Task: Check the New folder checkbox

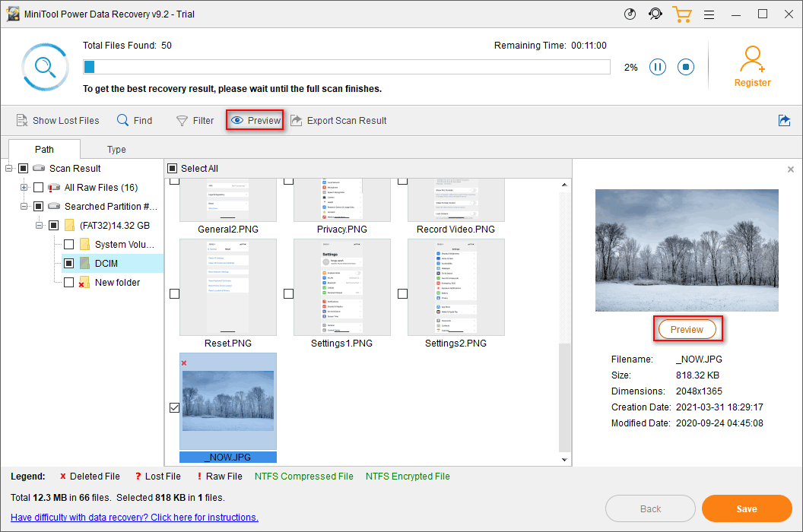Action: (68, 282)
